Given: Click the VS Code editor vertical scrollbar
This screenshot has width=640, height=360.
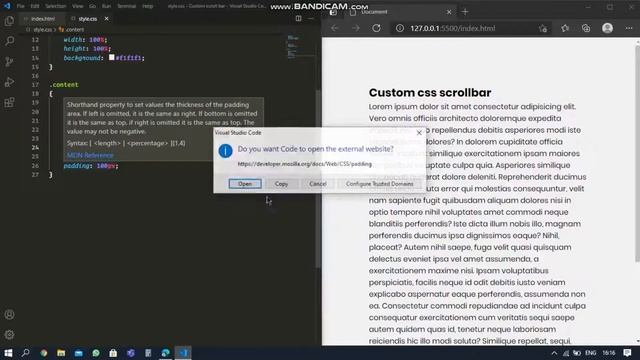Looking at the screenshot, I should click(x=318, y=179).
